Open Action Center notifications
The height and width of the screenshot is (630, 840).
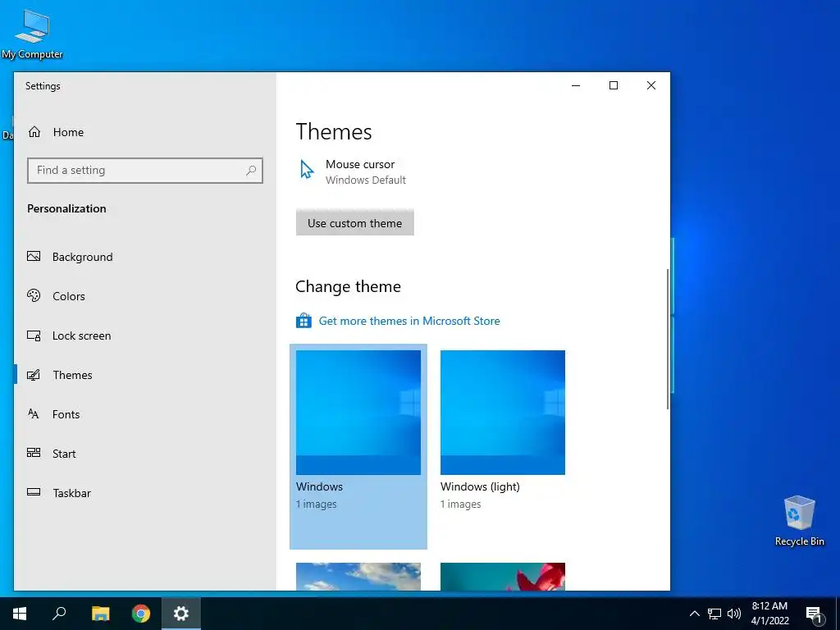coord(814,614)
